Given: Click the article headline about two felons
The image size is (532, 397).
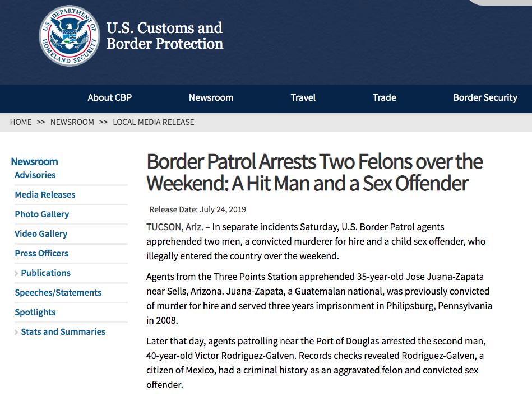Looking at the screenshot, I should [x=314, y=172].
